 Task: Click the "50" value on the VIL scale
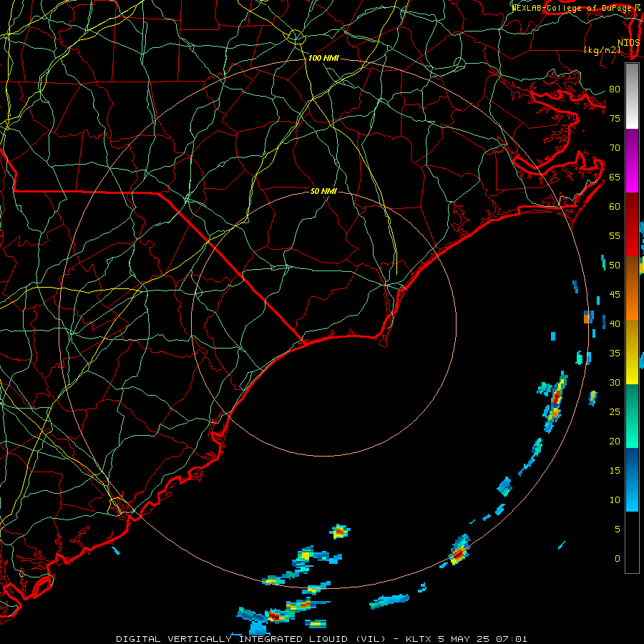(x=615, y=265)
